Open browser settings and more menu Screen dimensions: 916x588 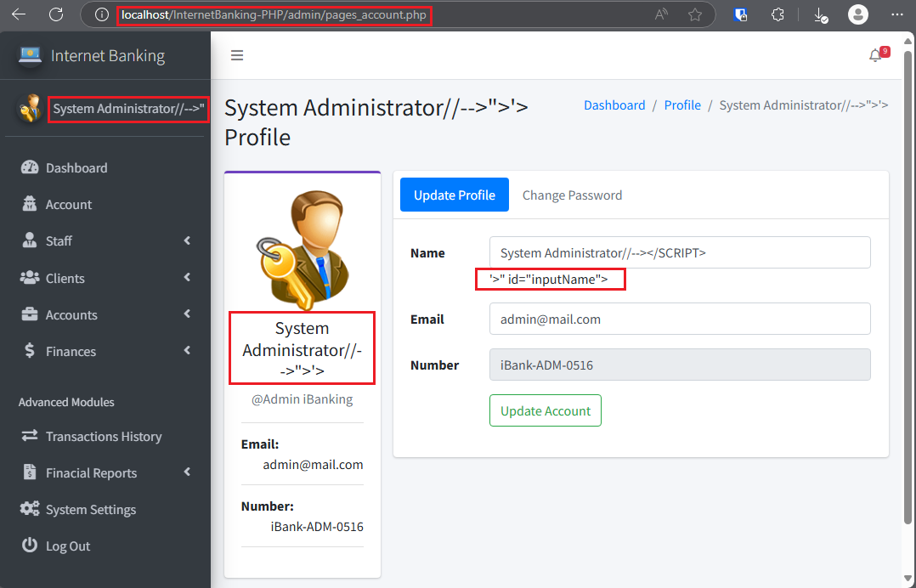tap(896, 14)
